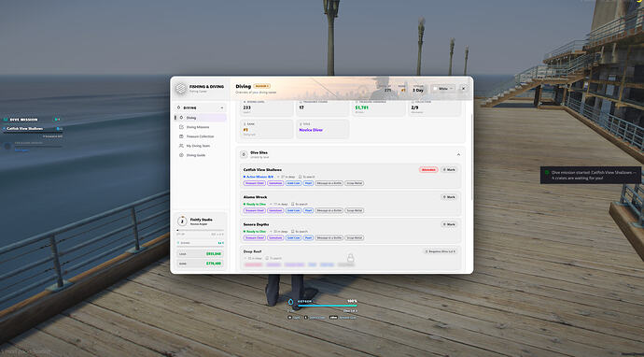Click the 3 Day streak badge in header
644x357 pixels.
[418, 89]
